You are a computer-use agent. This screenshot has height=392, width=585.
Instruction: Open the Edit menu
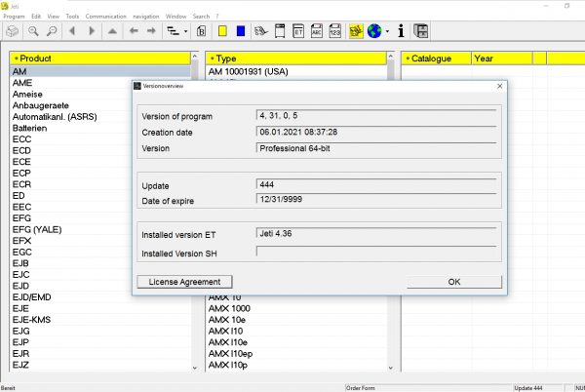tap(36, 17)
